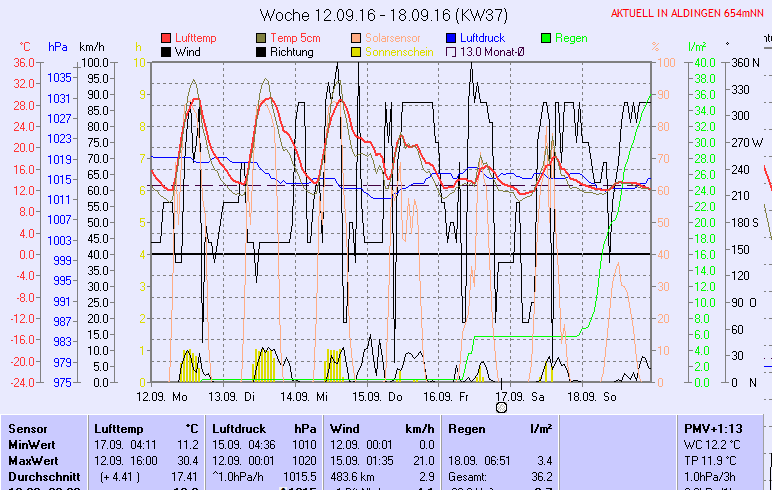Select the 18.09. So date label
772x490 pixels.
click(x=592, y=396)
